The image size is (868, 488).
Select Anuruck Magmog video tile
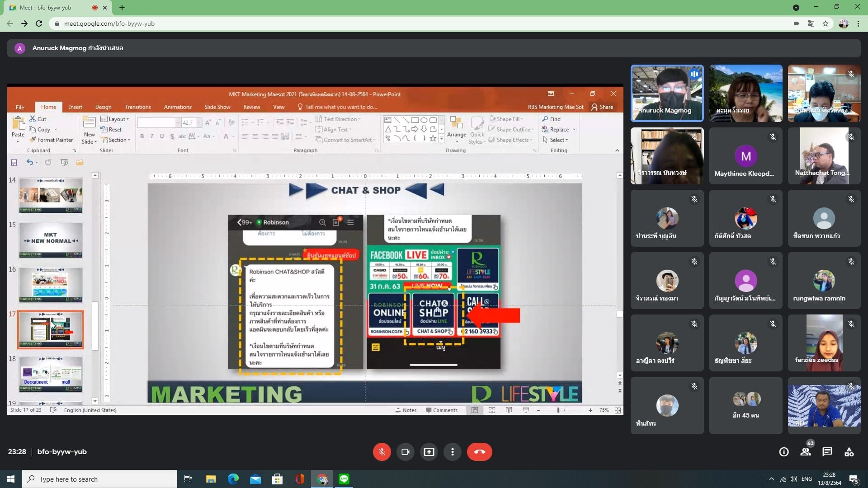pyautogui.click(x=667, y=93)
